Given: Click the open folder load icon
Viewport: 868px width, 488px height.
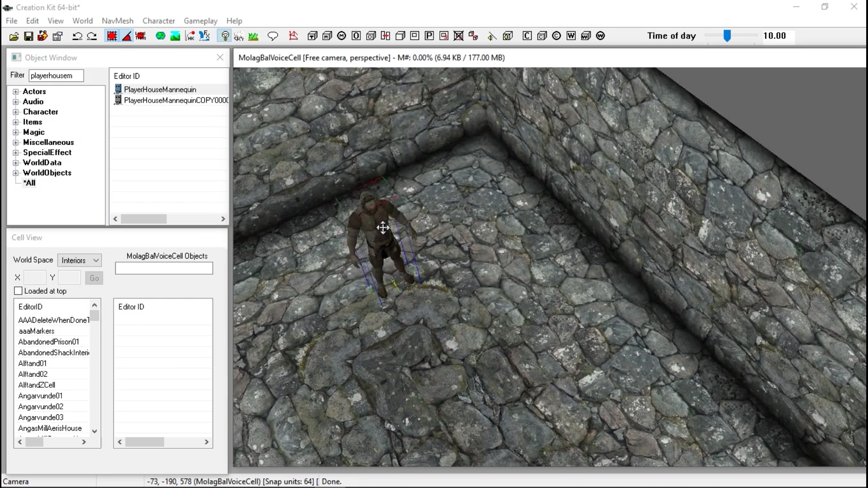Looking at the screenshot, I should (x=14, y=36).
